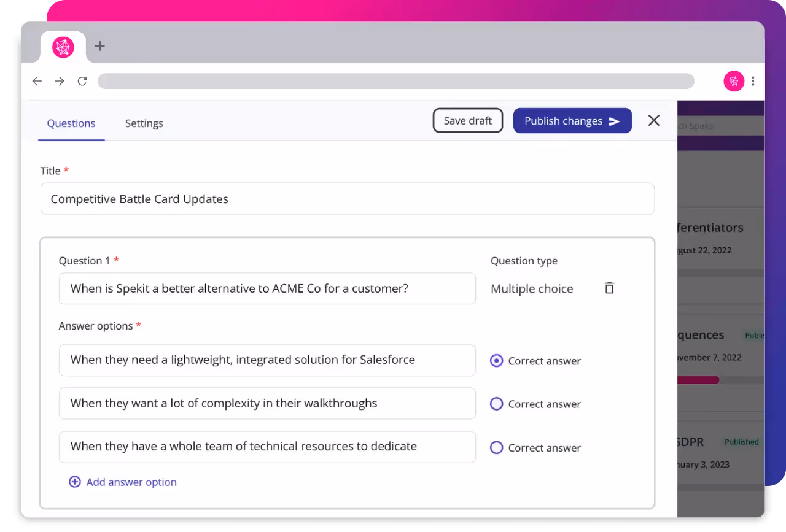Open the browser three-dot menu
Screen dimensions: 786x532
(x=753, y=81)
